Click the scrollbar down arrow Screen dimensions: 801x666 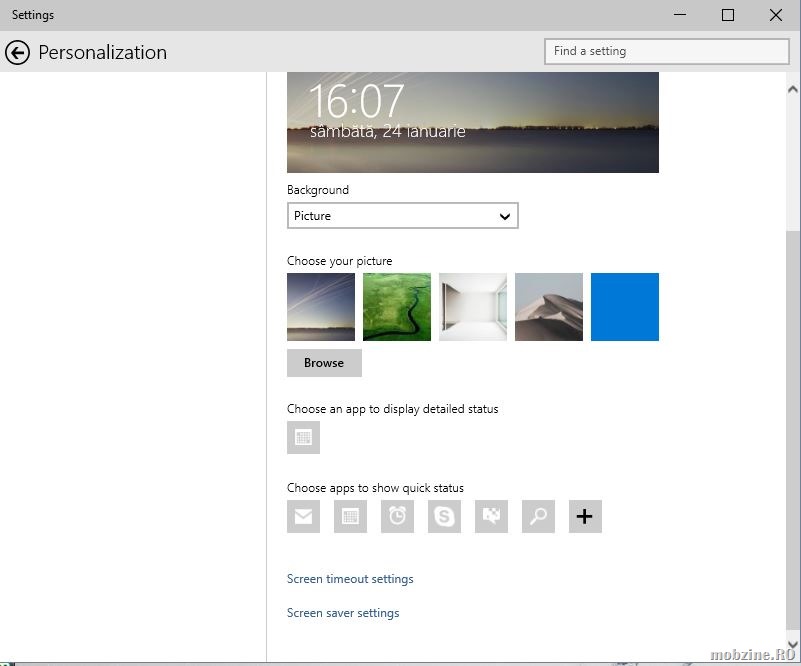[793, 644]
